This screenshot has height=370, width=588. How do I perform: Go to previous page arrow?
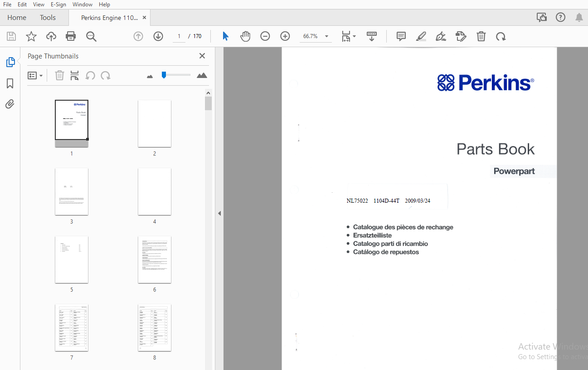click(x=138, y=36)
